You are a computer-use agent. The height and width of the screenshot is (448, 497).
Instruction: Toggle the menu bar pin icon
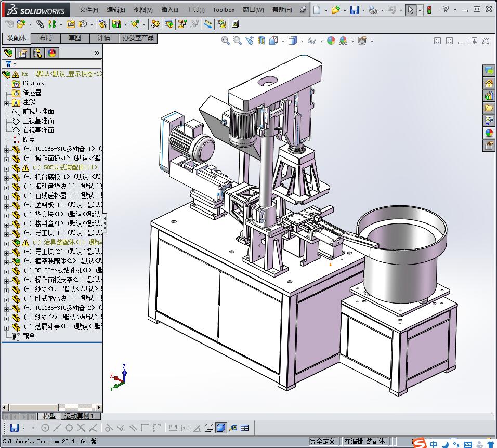[303, 10]
